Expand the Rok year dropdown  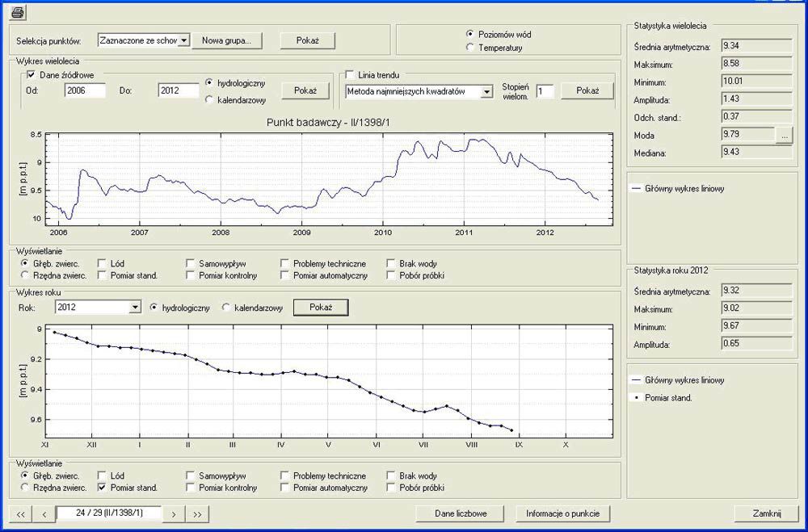[135, 308]
